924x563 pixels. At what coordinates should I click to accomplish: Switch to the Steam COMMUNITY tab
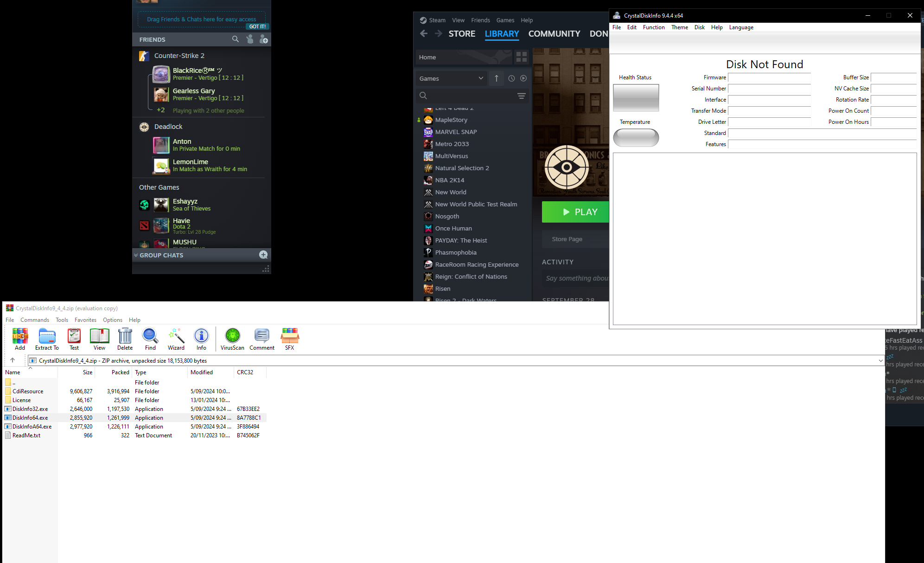click(554, 34)
